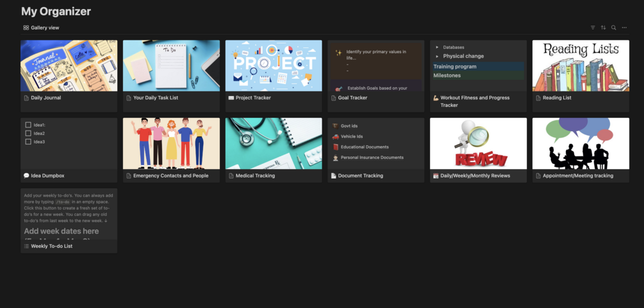
Task: Click the red car icon by Vehicle Ids
Action: coord(336,136)
